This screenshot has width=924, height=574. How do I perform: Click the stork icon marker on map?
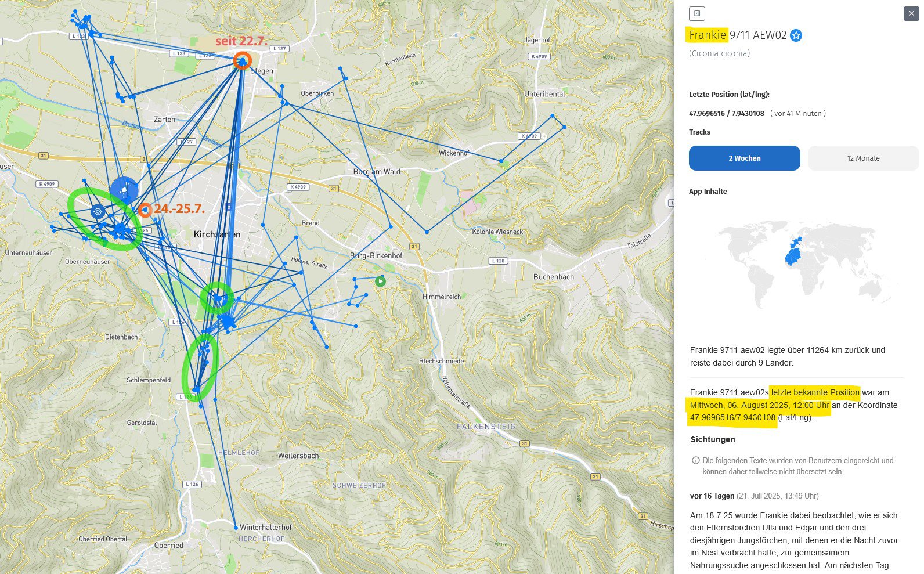tap(124, 190)
